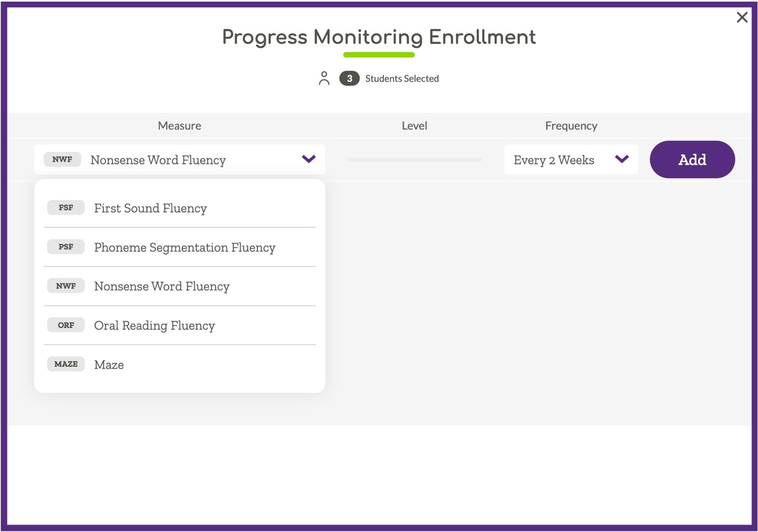
Task: Click the FSF badge in the list
Action: (x=66, y=208)
